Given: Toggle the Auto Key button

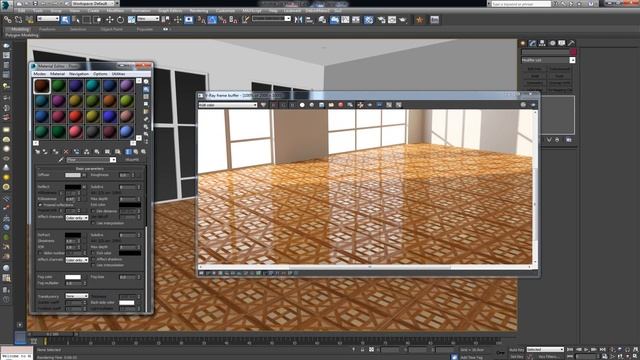Looking at the screenshot, I should (x=516, y=350).
